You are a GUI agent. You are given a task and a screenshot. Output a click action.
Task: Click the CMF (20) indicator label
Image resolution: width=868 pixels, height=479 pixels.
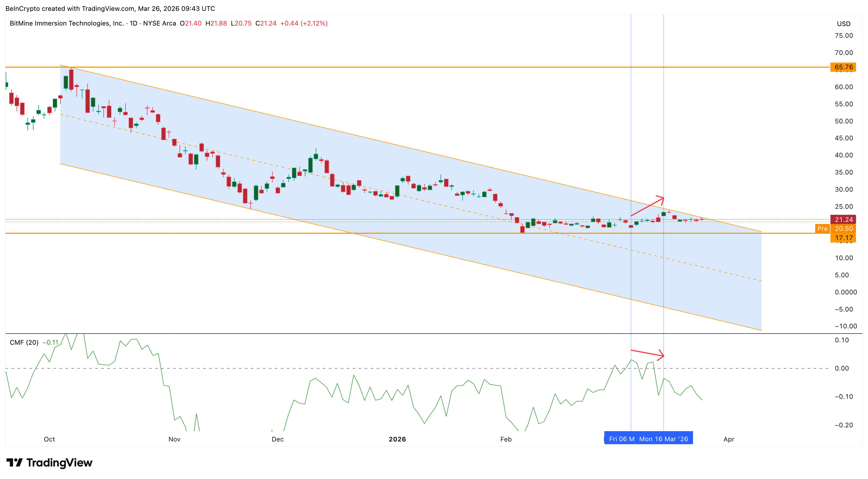coord(24,342)
